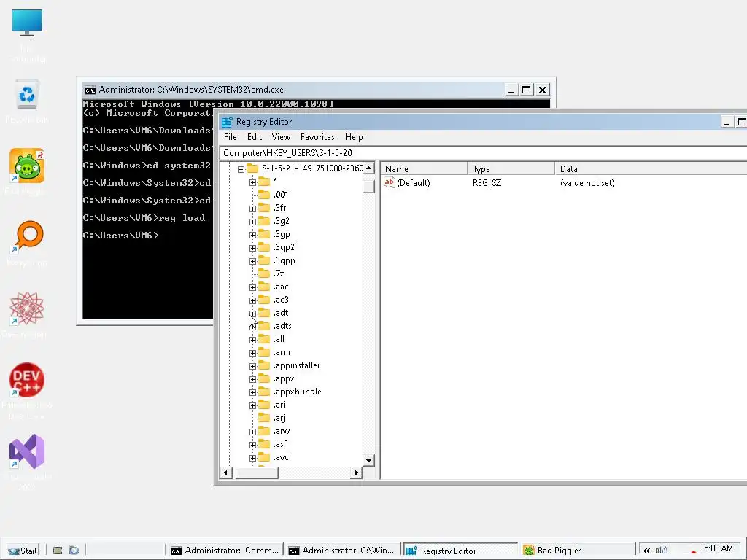The image size is (747, 560).
Task: Select the .avci key
Action: pos(282,458)
